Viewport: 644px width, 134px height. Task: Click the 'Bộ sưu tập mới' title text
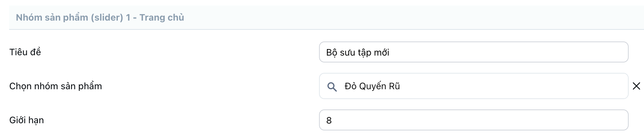click(x=357, y=53)
